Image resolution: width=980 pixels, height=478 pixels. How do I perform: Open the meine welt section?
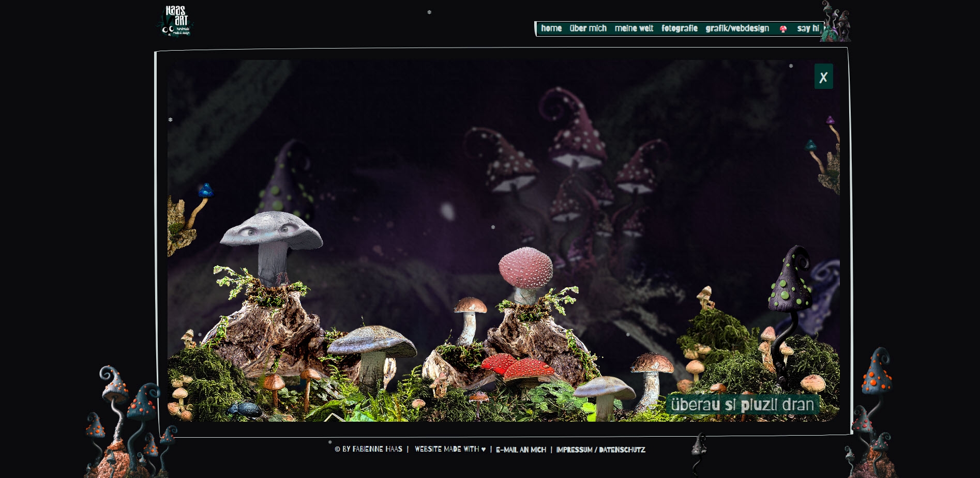(634, 28)
